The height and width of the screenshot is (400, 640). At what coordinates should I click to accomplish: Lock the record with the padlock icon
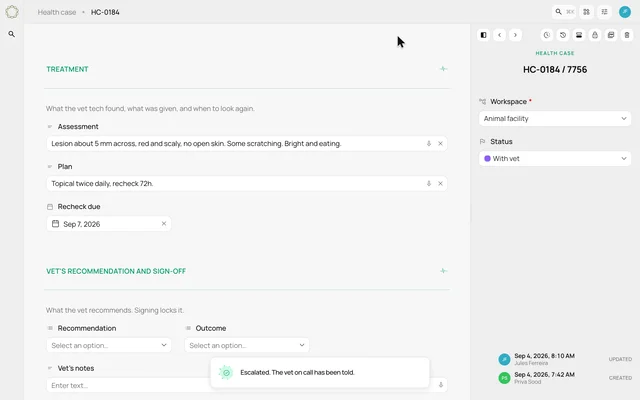[595, 35]
